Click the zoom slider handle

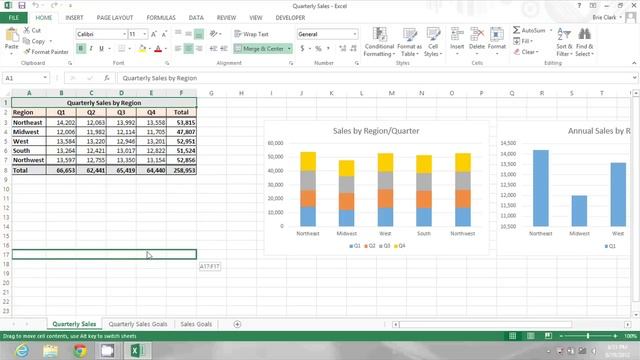(588, 336)
